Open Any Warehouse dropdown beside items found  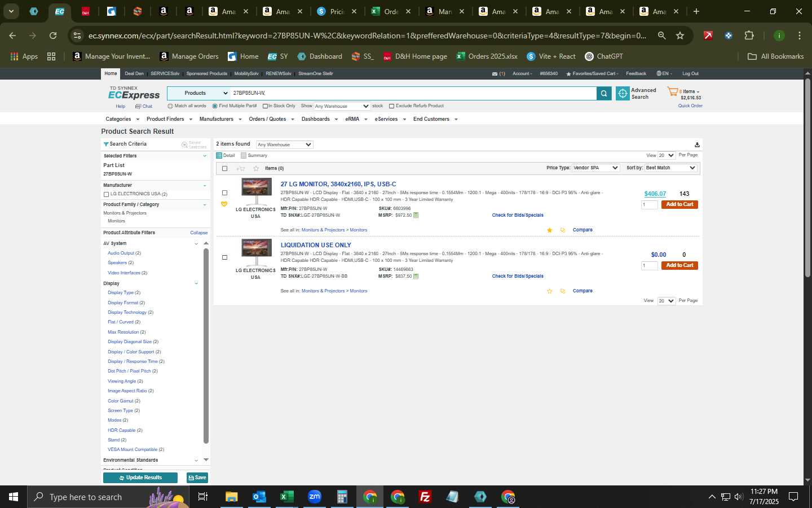pos(284,144)
